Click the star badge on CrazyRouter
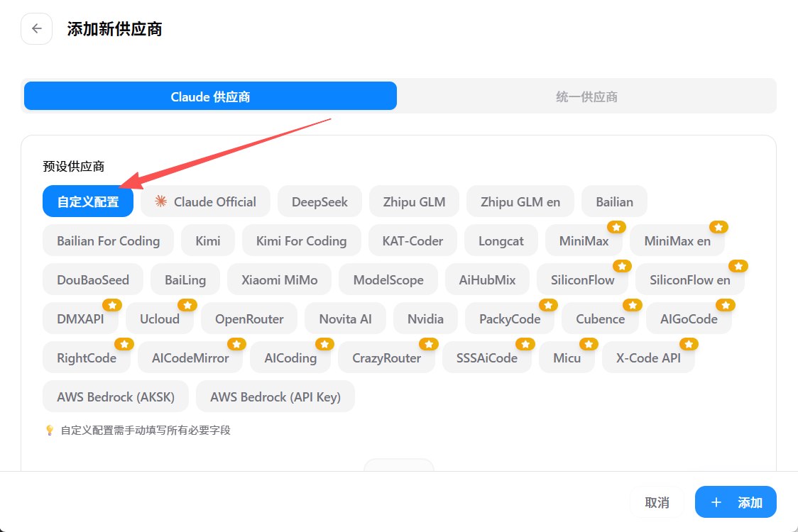Image resolution: width=798 pixels, height=532 pixels. [429, 344]
